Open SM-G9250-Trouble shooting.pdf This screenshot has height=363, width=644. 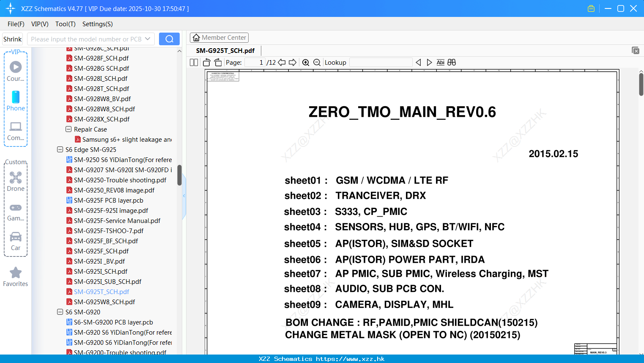coord(120,180)
